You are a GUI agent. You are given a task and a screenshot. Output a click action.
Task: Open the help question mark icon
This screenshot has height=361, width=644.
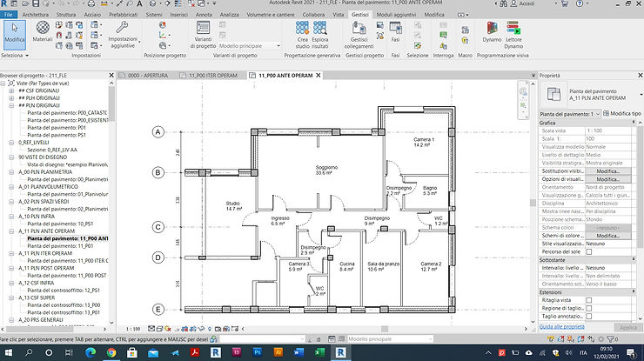tap(580, 3)
